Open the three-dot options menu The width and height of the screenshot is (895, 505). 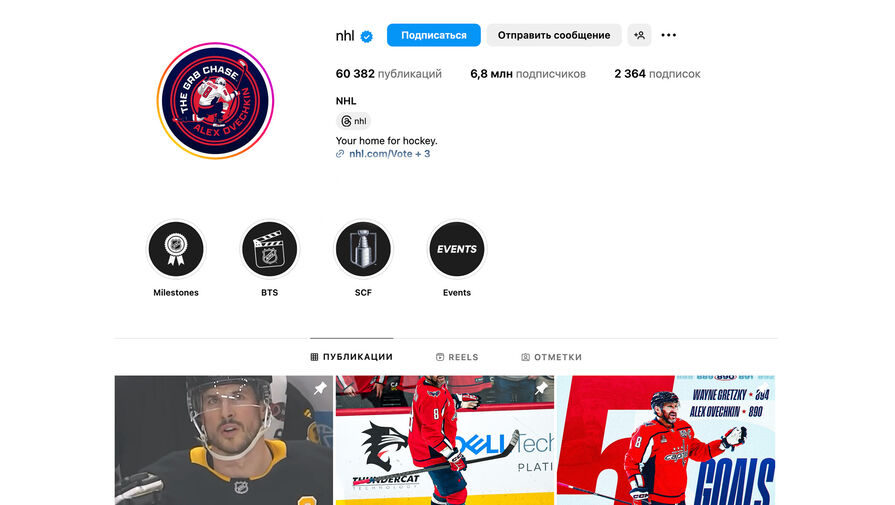(x=668, y=35)
